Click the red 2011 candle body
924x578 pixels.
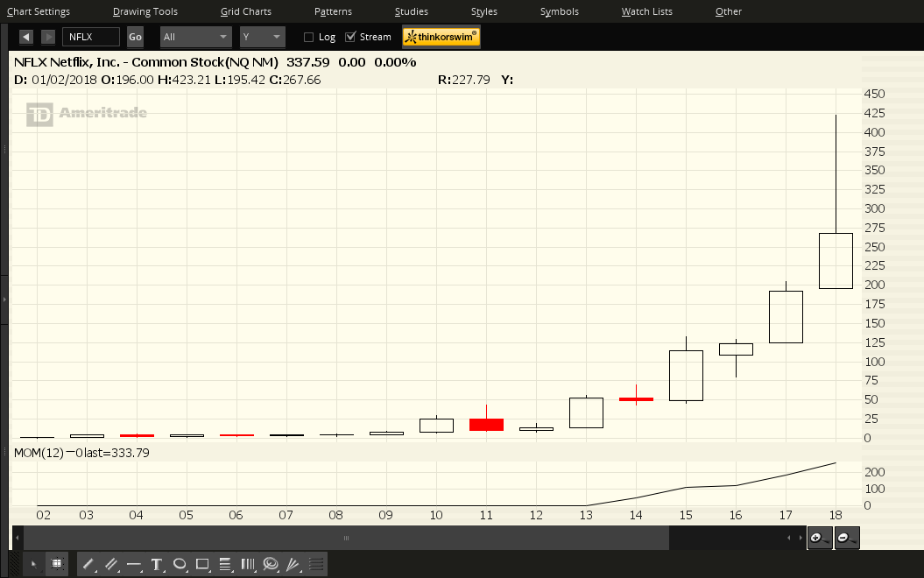tap(486, 425)
